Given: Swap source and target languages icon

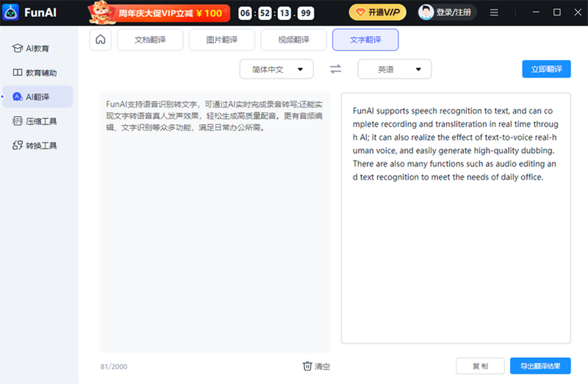Looking at the screenshot, I should (336, 69).
